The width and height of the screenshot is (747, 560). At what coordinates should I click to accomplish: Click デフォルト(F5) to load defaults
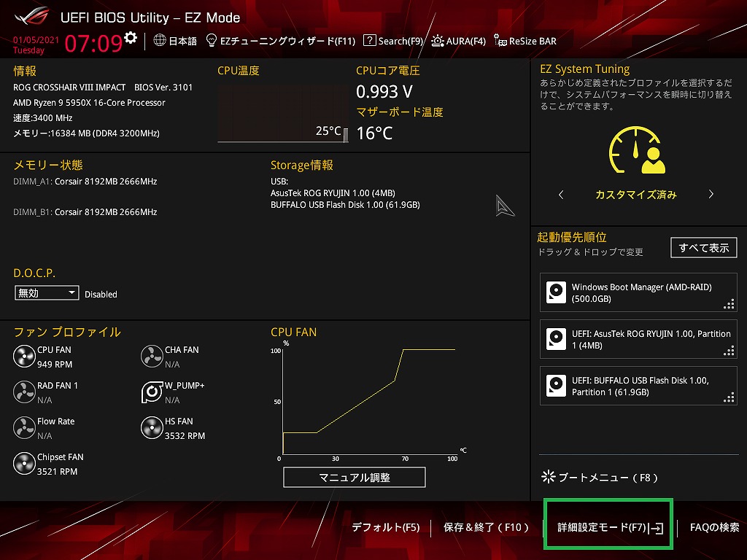click(x=385, y=527)
